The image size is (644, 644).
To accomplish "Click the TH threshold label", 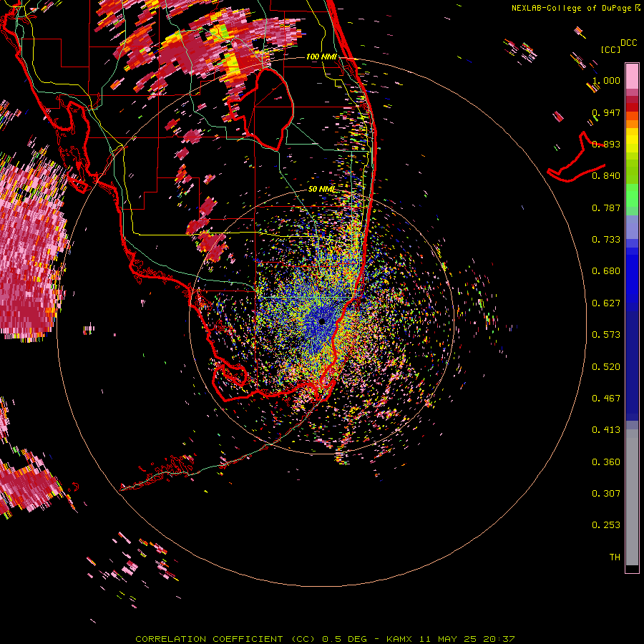I will (615, 557).
